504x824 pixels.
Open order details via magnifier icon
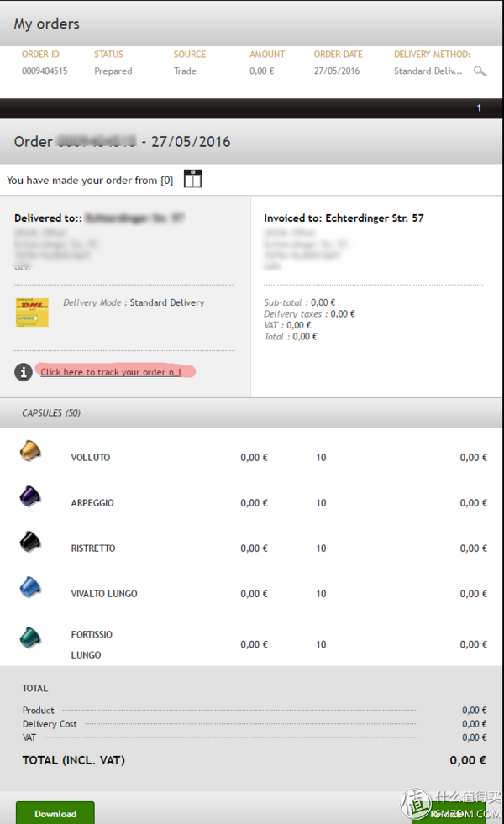pos(480,71)
